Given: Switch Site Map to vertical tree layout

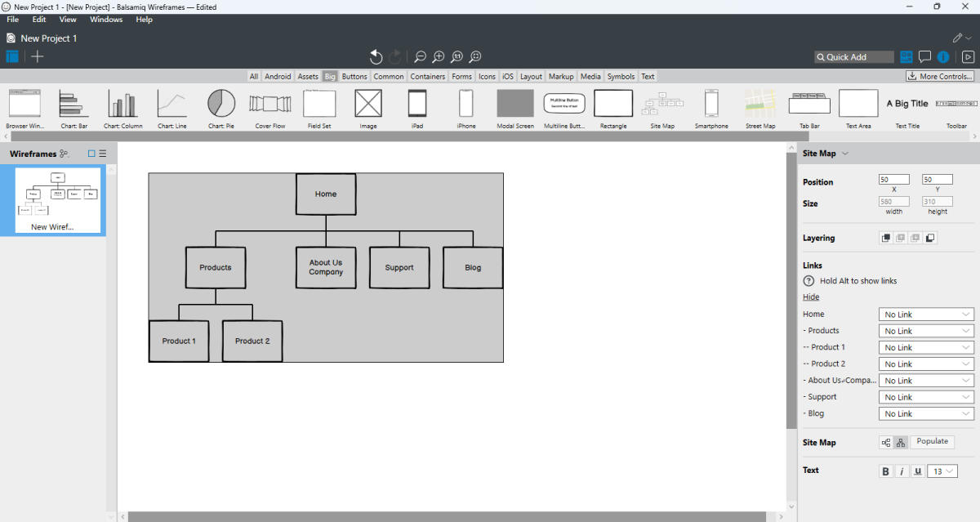Looking at the screenshot, I should (901, 443).
